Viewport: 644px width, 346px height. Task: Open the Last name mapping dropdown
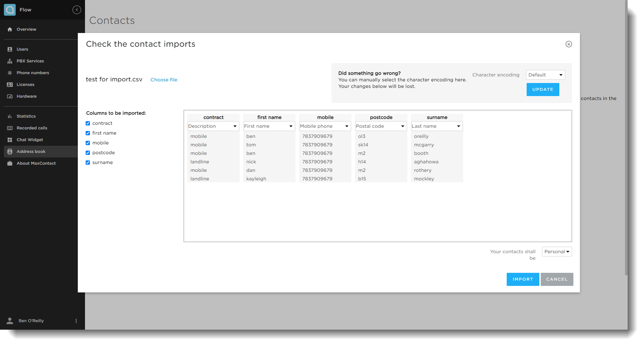(x=437, y=126)
